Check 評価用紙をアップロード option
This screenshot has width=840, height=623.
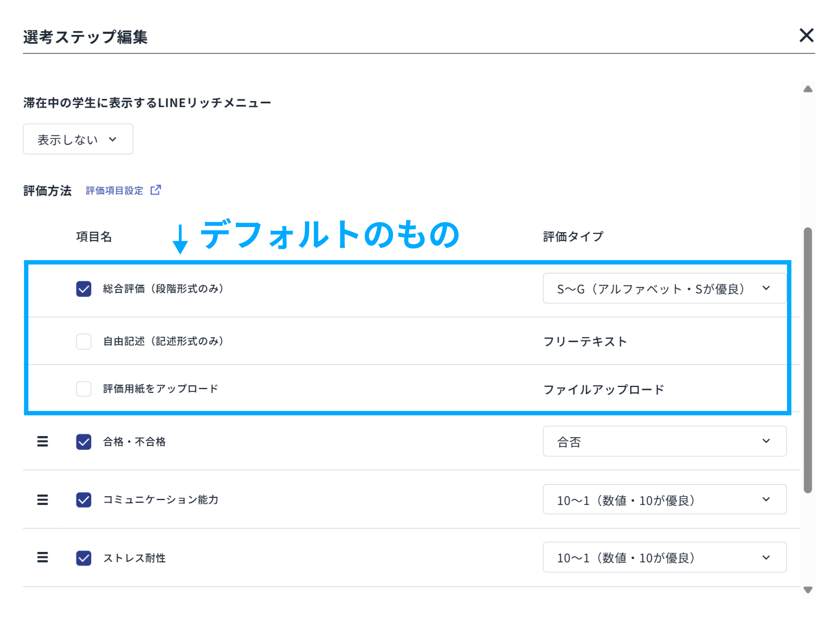point(83,389)
